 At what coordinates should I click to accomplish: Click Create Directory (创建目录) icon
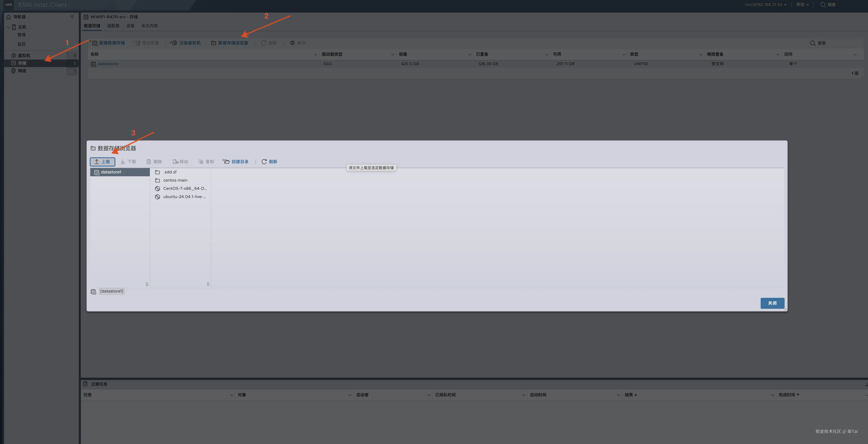click(x=226, y=162)
